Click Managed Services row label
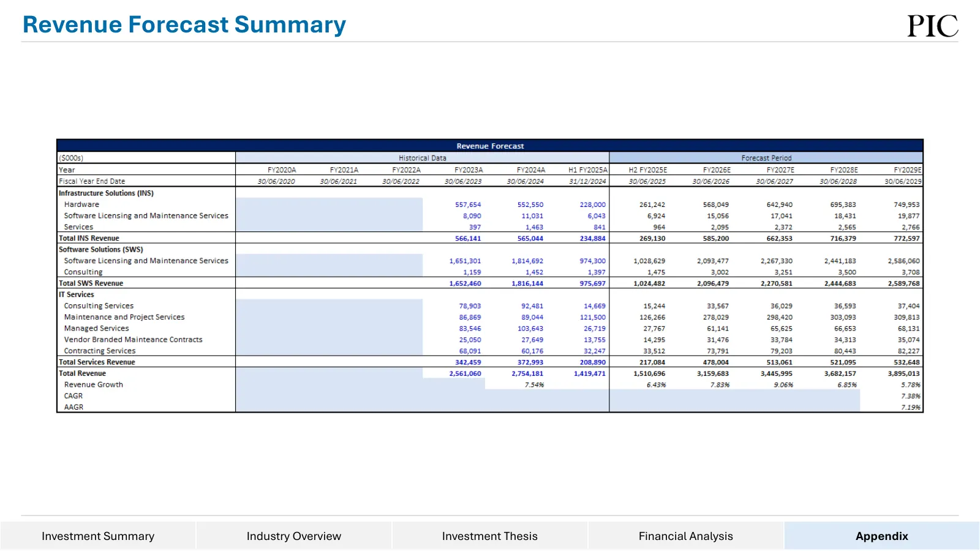Screen dimensions: 980x551 pos(97,328)
